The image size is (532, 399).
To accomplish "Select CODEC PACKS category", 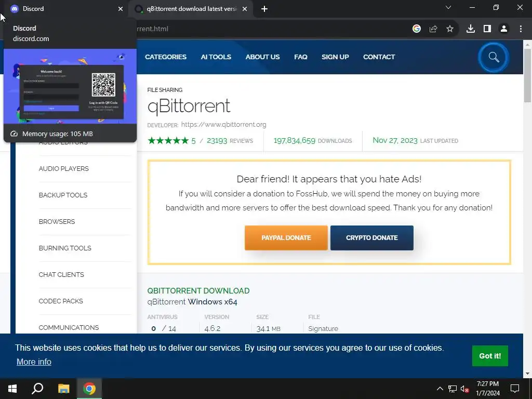I will tap(61, 301).
